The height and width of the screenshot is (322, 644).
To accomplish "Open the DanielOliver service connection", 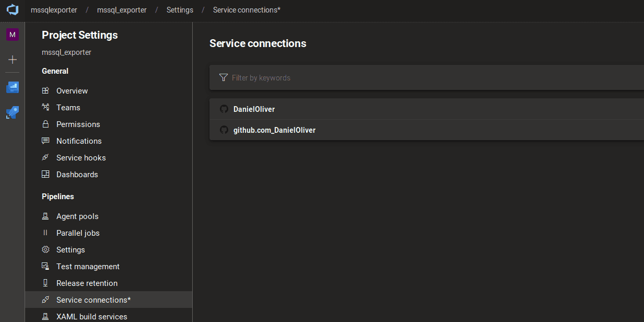I will [427, 109].
